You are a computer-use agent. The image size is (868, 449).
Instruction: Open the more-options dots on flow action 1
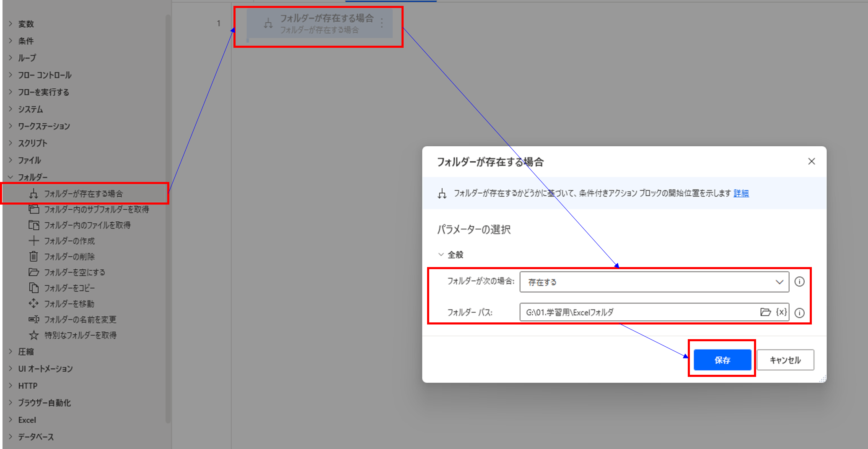382,23
